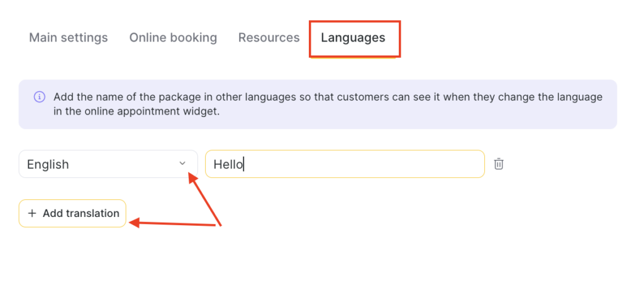The width and height of the screenshot is (644, 290).
Task: Go to the Resources tab
Action: [x=269, y=38]
